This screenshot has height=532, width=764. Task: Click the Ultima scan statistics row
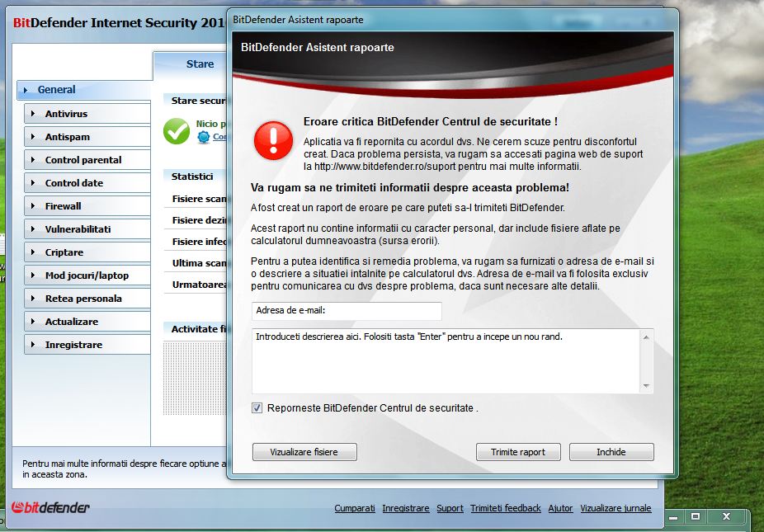click(x=196, y=263)
